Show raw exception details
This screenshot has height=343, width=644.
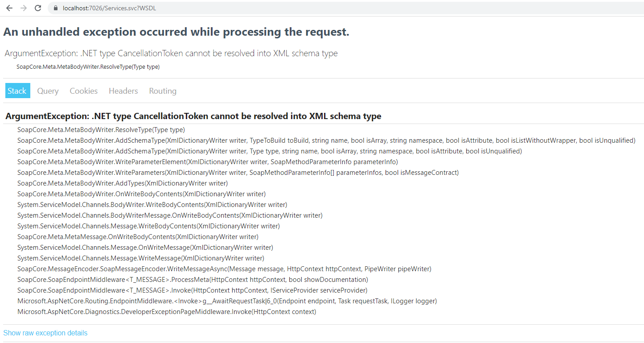(45, 333)
